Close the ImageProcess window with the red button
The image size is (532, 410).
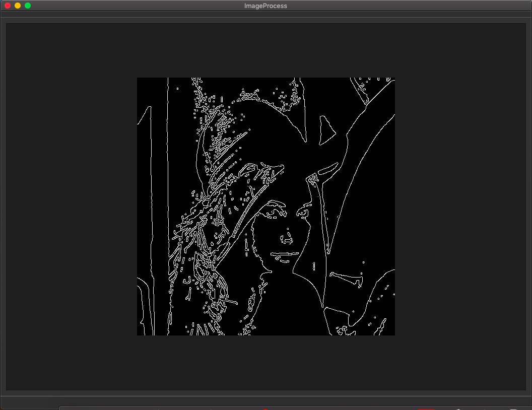coord(8,6)
